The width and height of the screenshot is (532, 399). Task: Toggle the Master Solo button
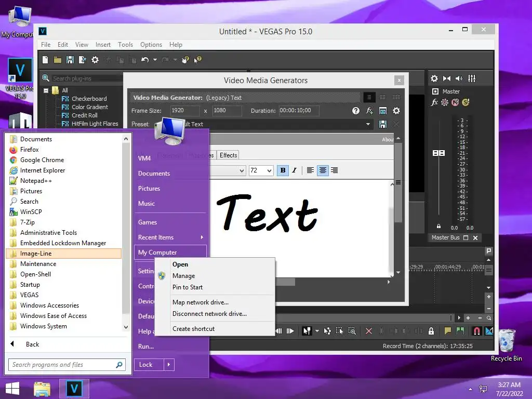pyautogui.click(x=465, y=102)
